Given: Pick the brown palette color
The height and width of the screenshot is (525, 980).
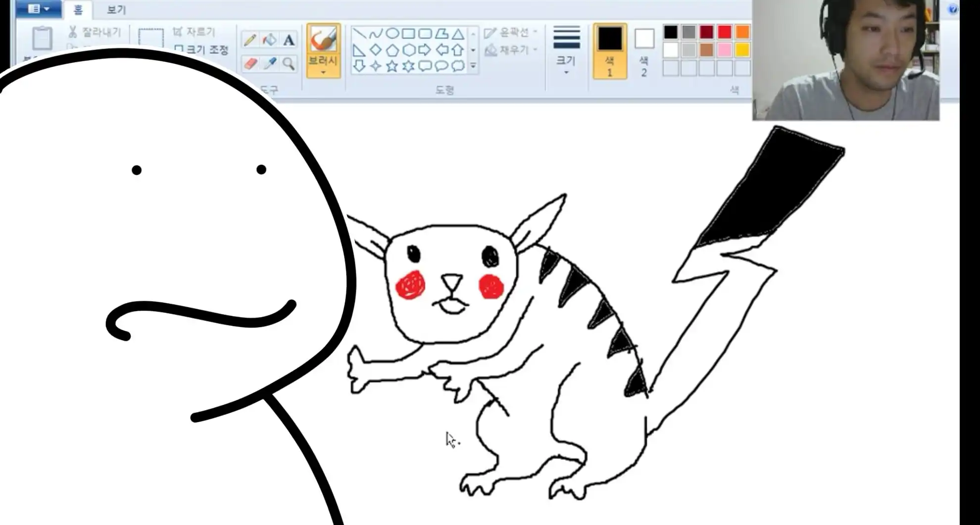Looking at the screenshot, I should [707, 50].
